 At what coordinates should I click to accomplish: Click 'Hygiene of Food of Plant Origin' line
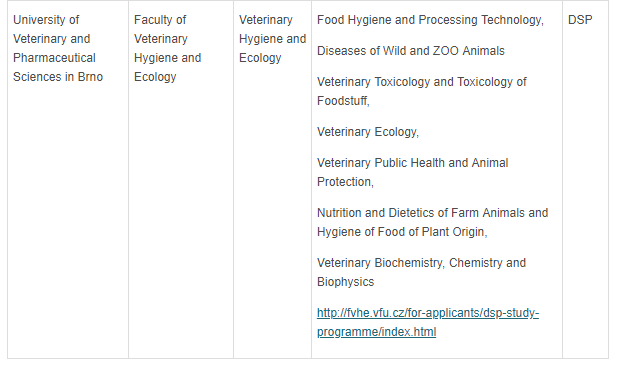[x=402, y=232]
